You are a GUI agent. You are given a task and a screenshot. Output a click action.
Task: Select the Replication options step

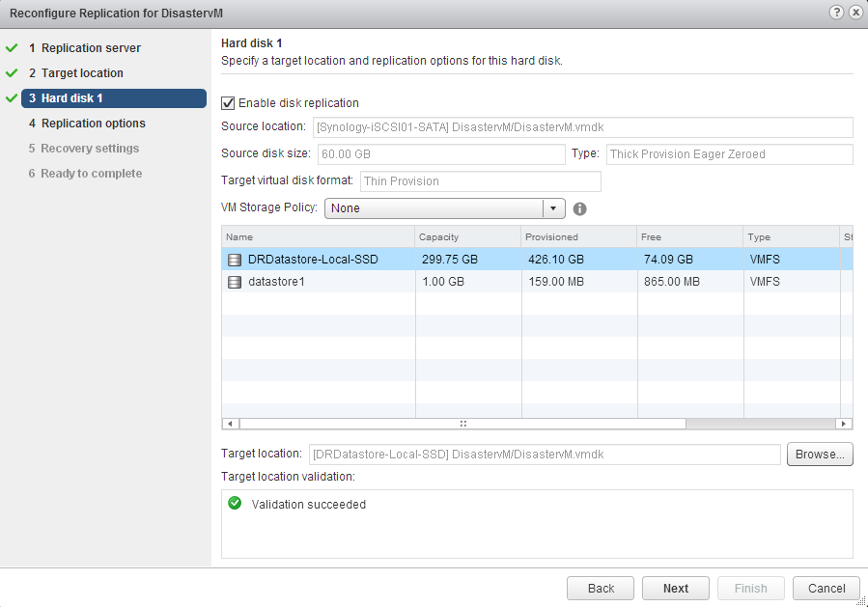94,124
